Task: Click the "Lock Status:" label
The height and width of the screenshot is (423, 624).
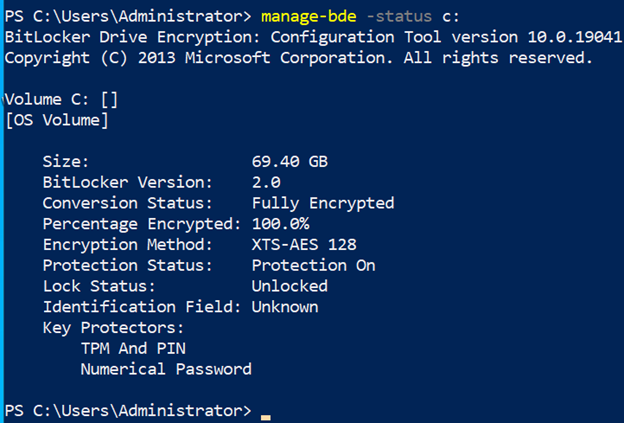Action: [99, 286]
